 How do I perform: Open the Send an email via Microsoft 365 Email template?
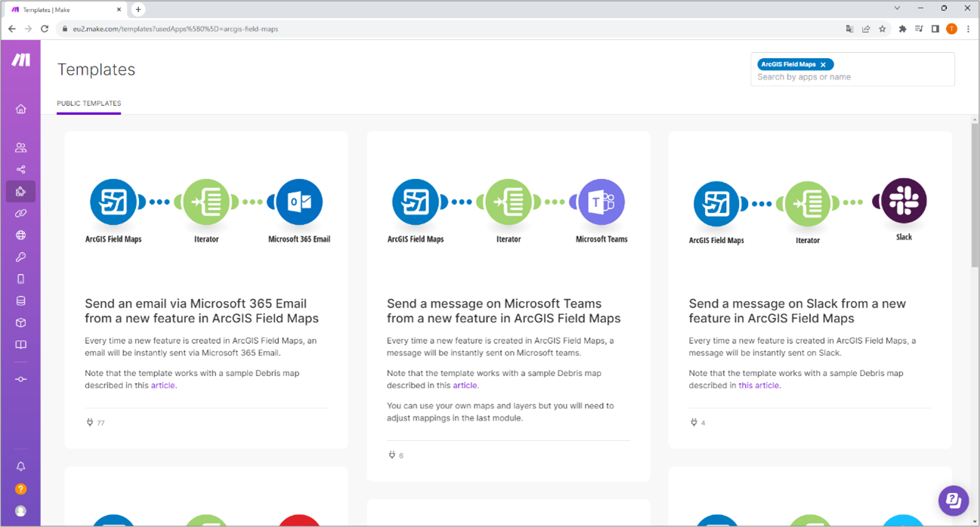[202, 311]
